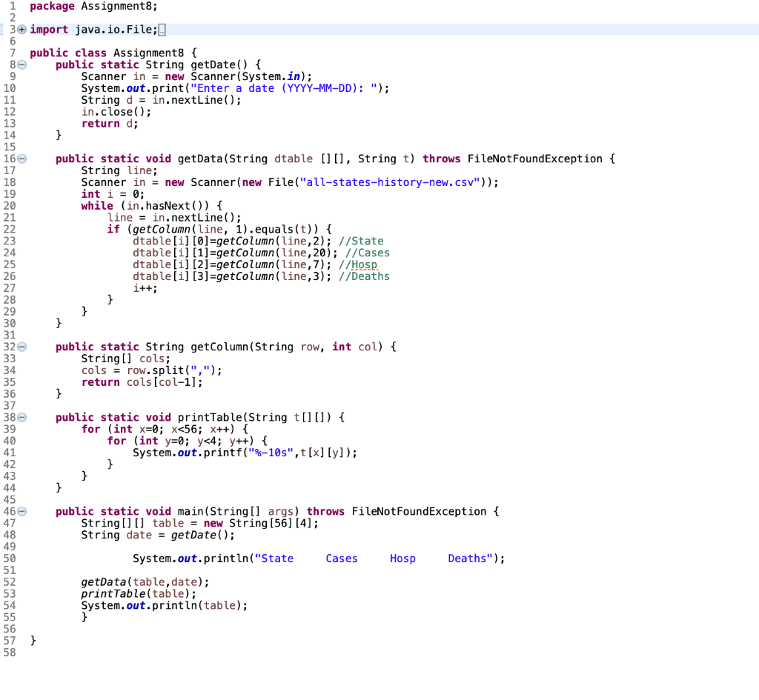Click line number 57 in the gutter
Viewport: 759px width, 700px height.
tap(9, 640)
